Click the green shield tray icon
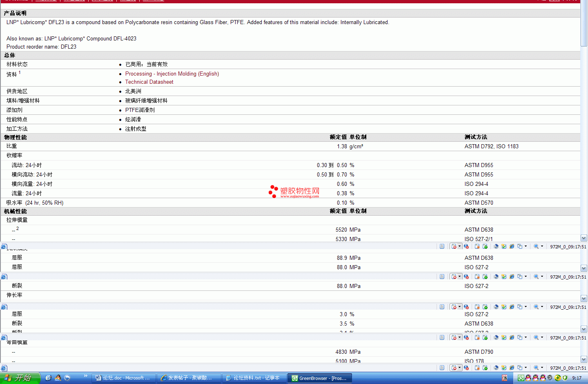Viewport: 588px width, 384px height. tap(565, 378)
